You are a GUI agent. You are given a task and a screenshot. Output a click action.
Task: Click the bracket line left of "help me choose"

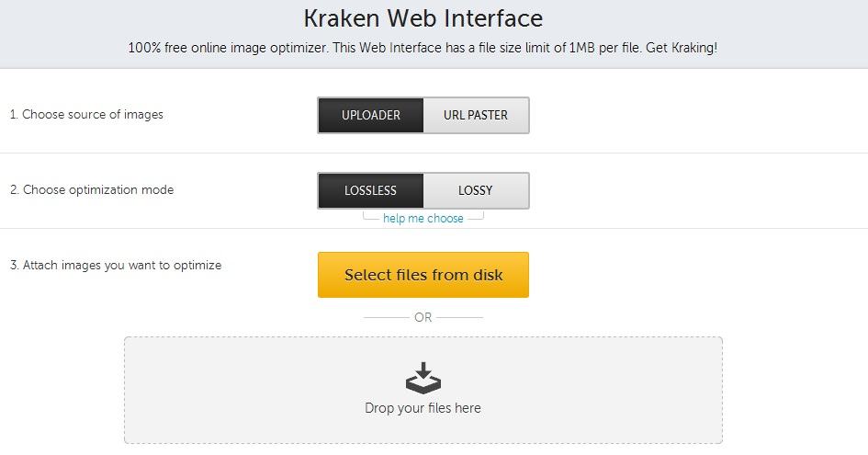click(370, 219)
